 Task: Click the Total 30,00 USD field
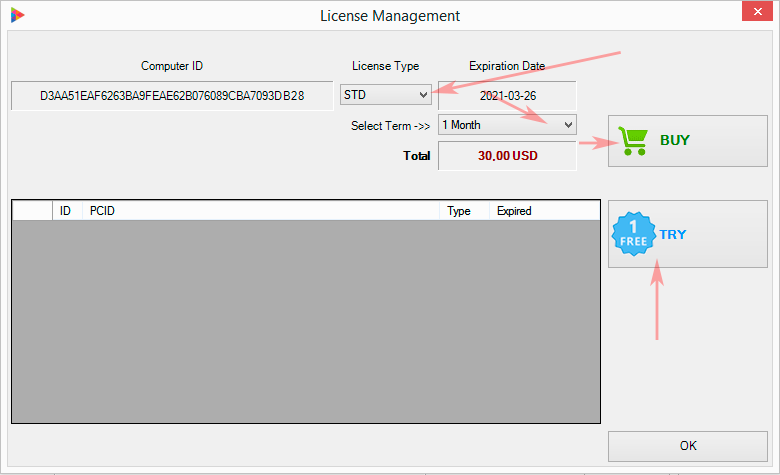pyautogui.click(x=507, y=156)
